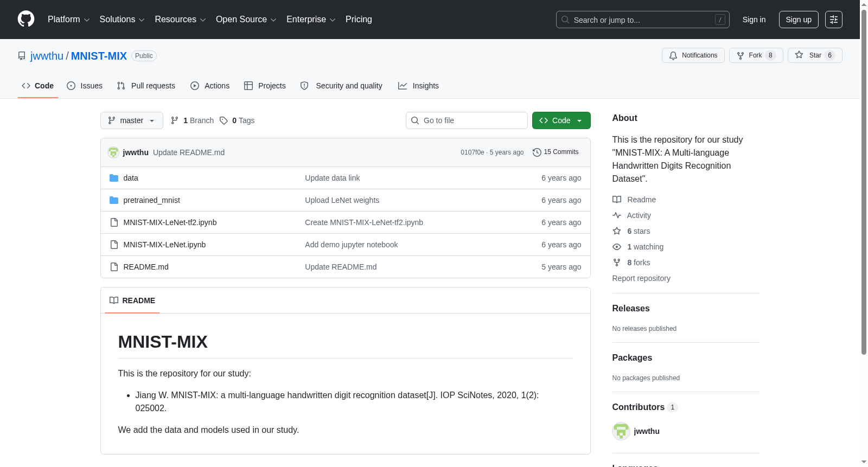Open the Actions tab
This screenshot has width=868, height=467.
coord(210,86)
